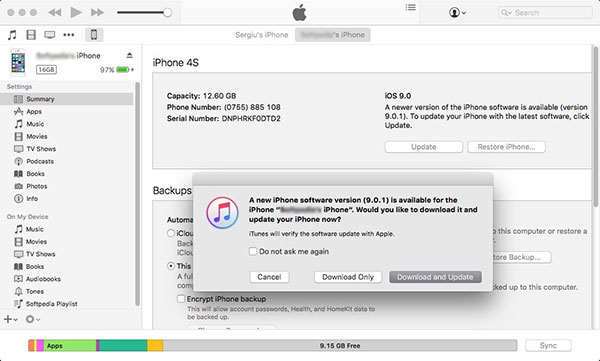Start playback with the Play button
The width and height of the screenshot is (600, 361).
pos(76,12)
